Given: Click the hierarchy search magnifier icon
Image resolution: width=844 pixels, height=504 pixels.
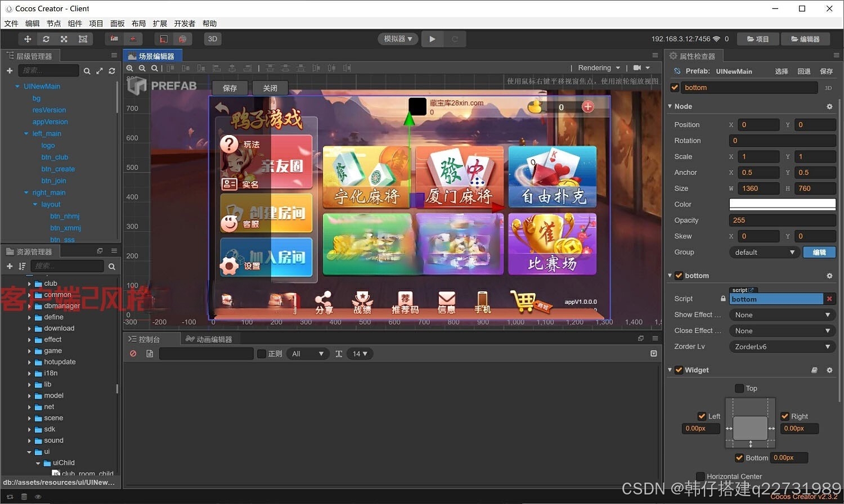Looking at the screenshot, I should tap(87, 71).
